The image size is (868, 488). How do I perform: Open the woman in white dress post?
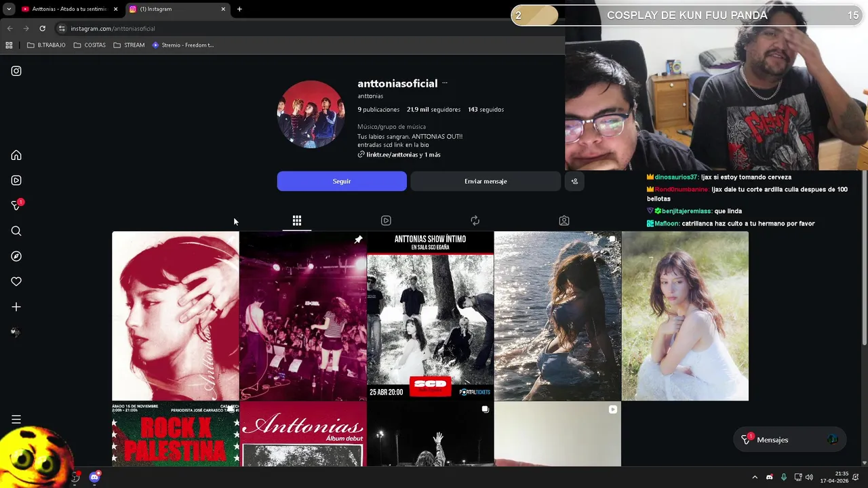pos(685,316)
